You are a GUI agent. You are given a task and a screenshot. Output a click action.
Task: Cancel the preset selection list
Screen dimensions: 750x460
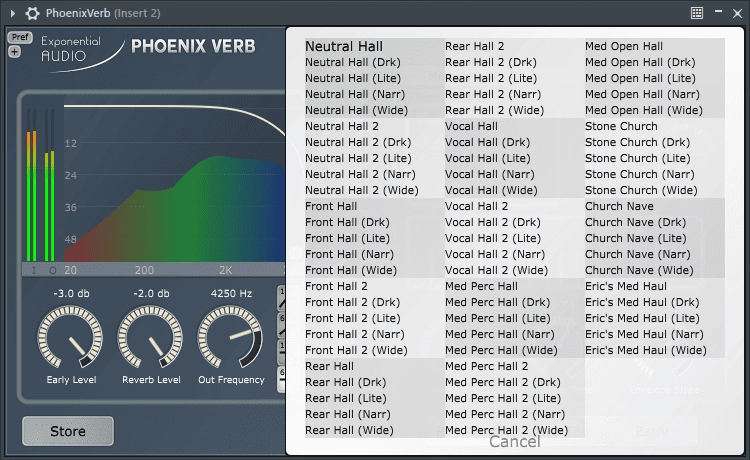515,441
